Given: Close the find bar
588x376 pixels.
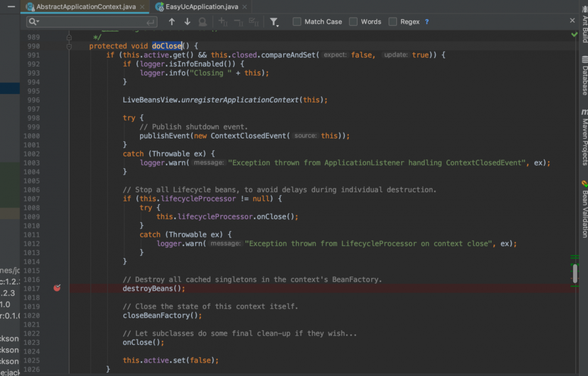Looking at the screenshot, I should click(x=573, y=21).
